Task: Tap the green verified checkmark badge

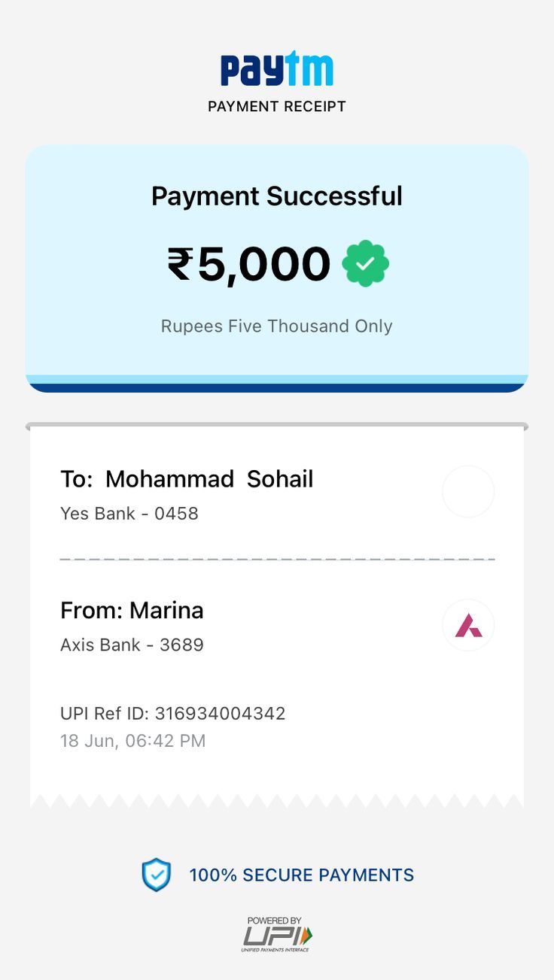Action: (x=366, y=264)
